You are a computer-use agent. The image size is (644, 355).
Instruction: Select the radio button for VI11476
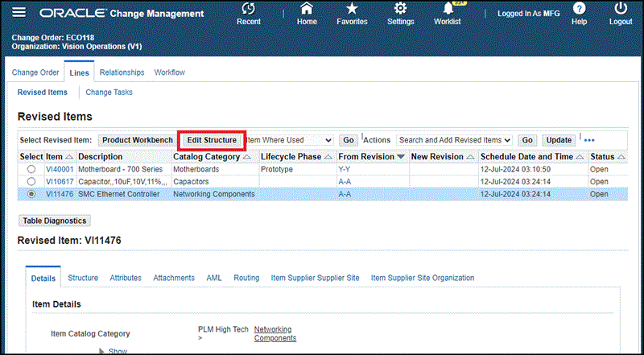31,194
